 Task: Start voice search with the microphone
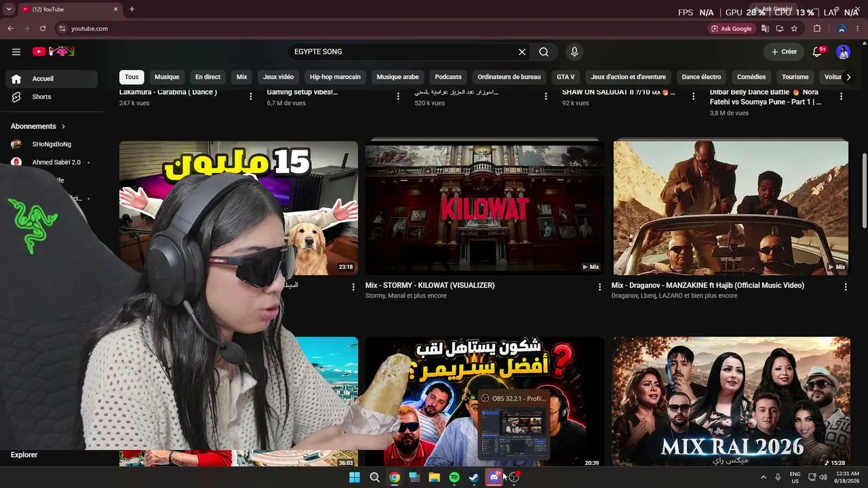click(574, 52)
